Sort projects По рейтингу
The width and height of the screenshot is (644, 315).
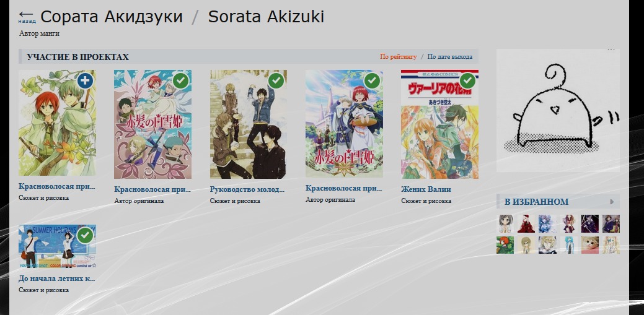click(x=398, y=56)
